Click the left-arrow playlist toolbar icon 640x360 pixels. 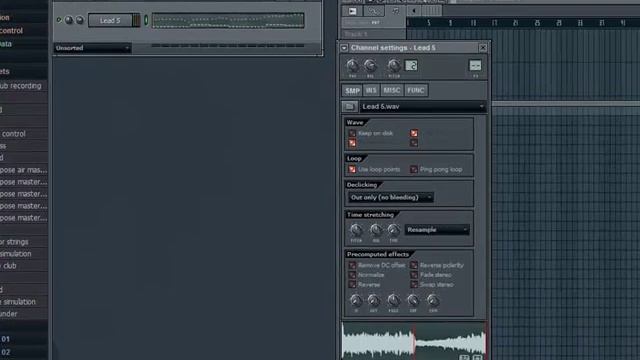click(x=414, y=11)
